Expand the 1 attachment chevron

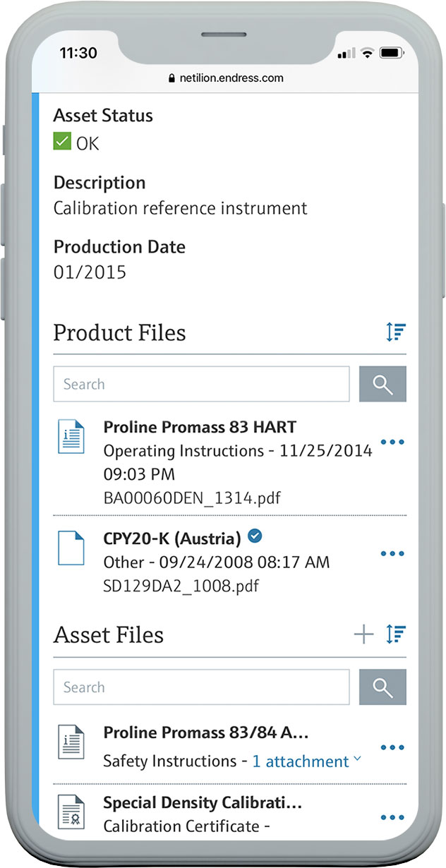tap(357, 759)
